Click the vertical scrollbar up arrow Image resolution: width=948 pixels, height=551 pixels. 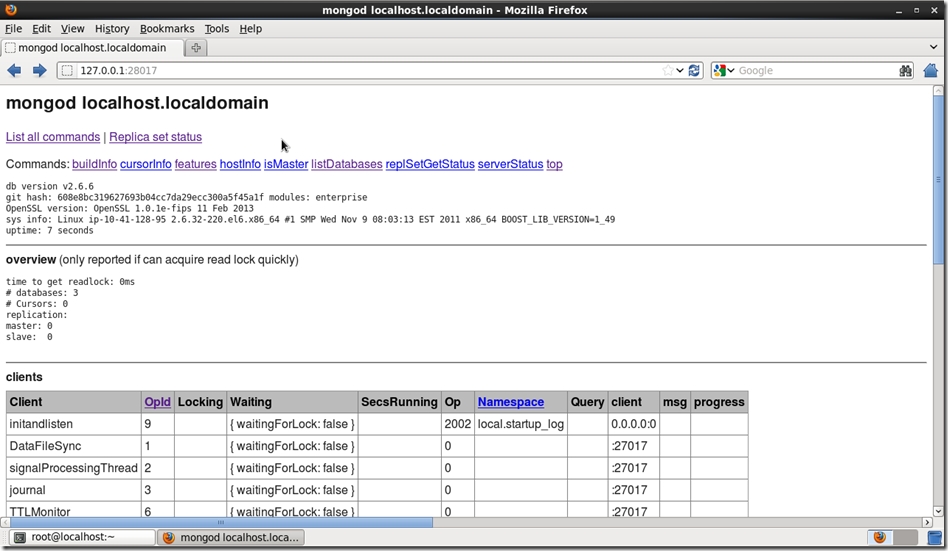tap(938, 91)
